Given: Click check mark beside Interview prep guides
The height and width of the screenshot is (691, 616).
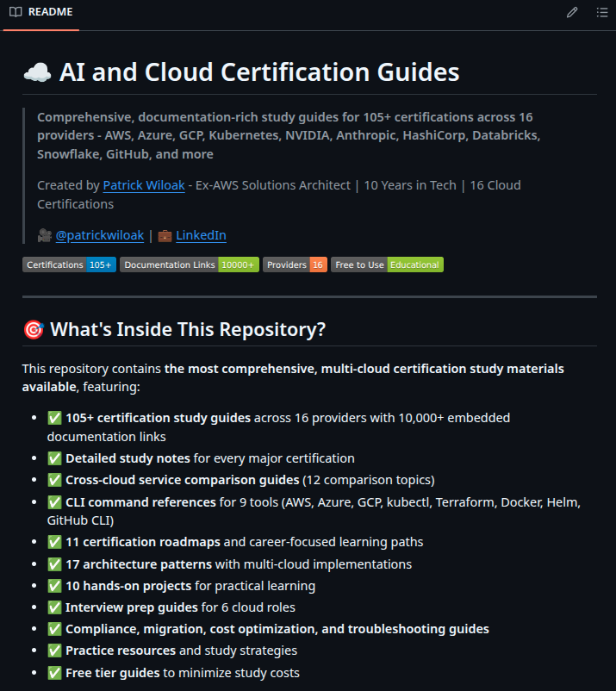Looking at the screenshot, I should [54, 607].
